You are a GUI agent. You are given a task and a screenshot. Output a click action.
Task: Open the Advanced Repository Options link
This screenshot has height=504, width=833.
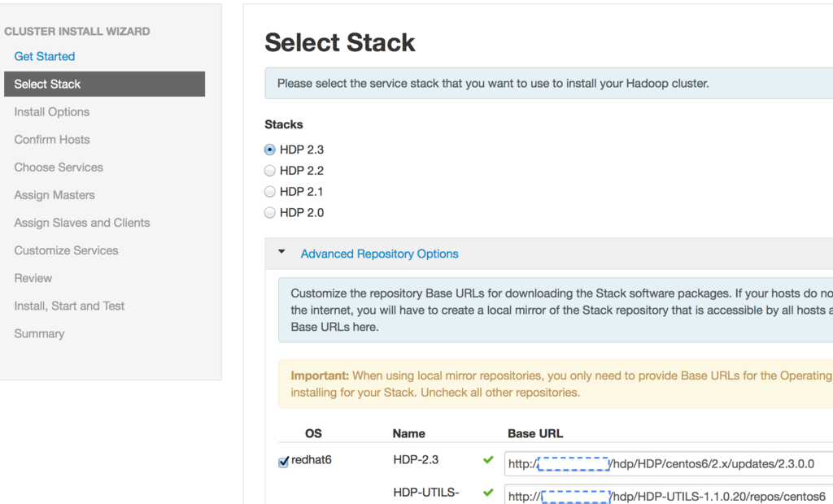click(x=379, y=254)
